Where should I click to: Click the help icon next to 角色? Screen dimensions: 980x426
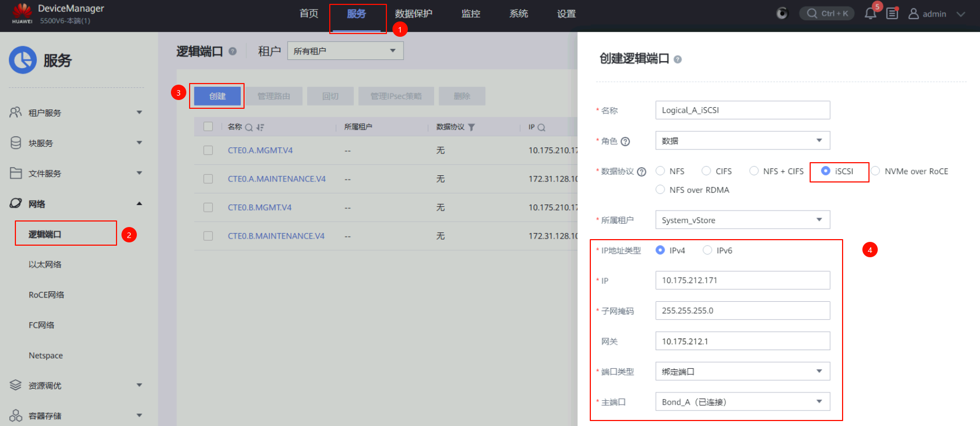coord(625,141)
